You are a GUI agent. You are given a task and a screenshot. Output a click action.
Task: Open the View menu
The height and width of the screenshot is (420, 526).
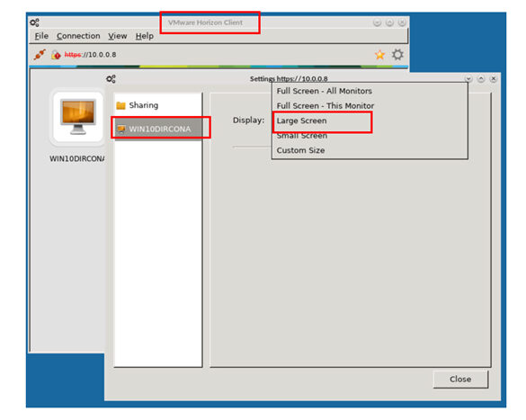(118, 36)
